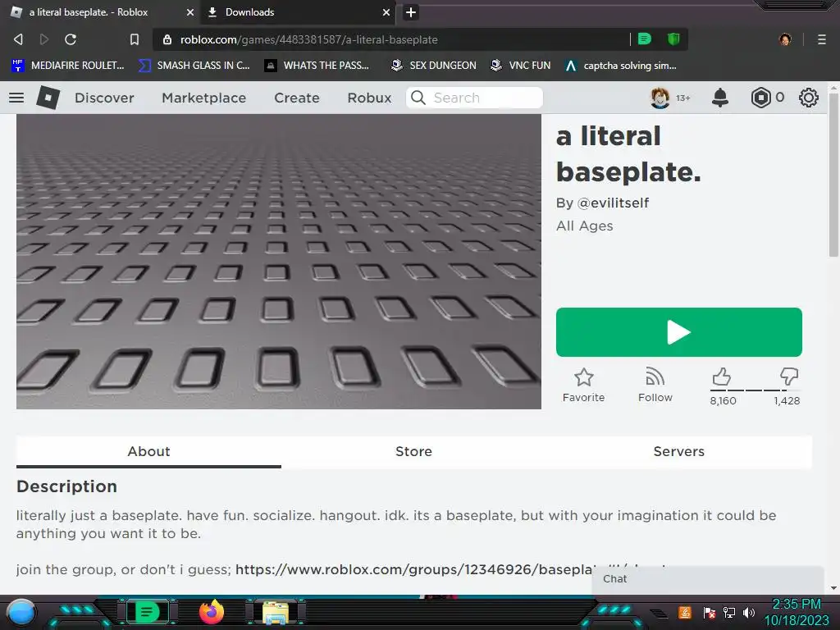The width and height of the screenshot is (840, 630).
Task: Click the Roblox logo home icon
Action: [x=48, y=98]
